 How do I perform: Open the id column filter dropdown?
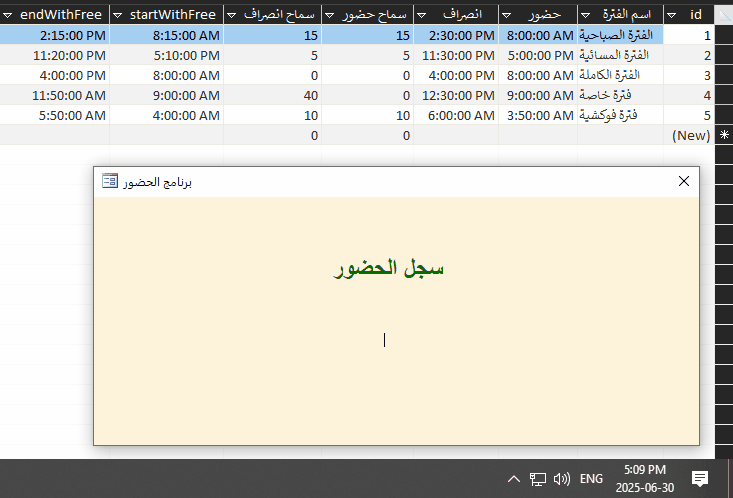671,15
